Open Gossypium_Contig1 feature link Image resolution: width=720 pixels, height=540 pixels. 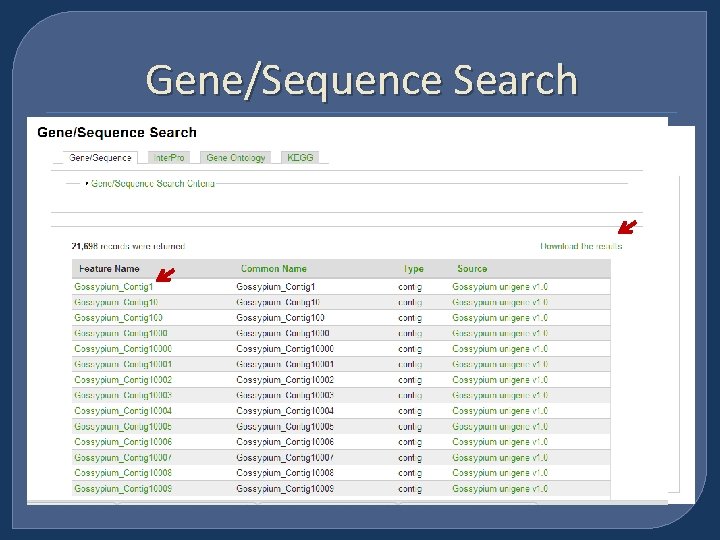point(114,287)
